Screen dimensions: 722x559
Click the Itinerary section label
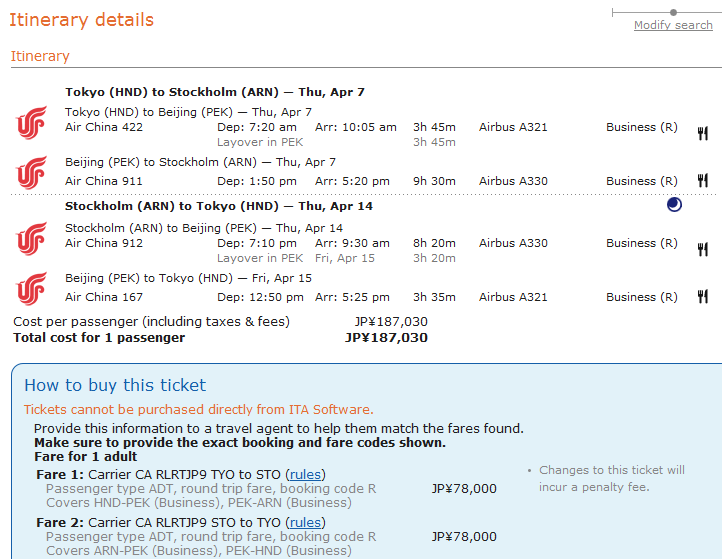point(40,56)
